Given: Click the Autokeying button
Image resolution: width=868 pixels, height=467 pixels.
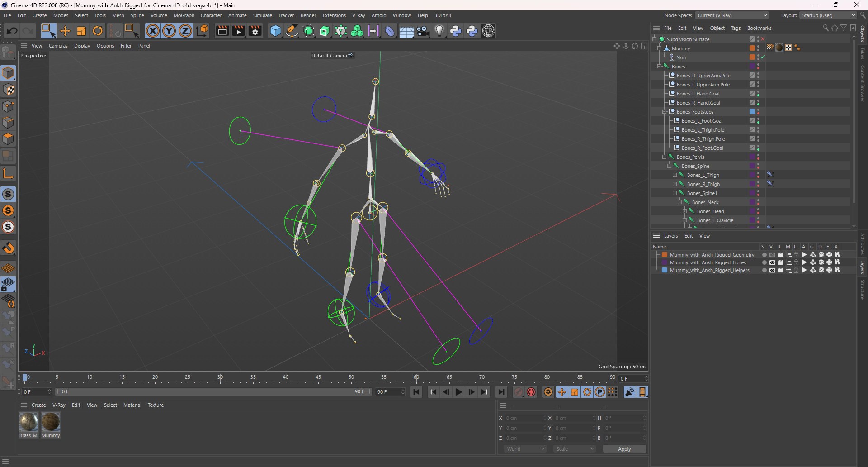Looking at the screenshot, I should pyautogui.click(x=531, y=392).
